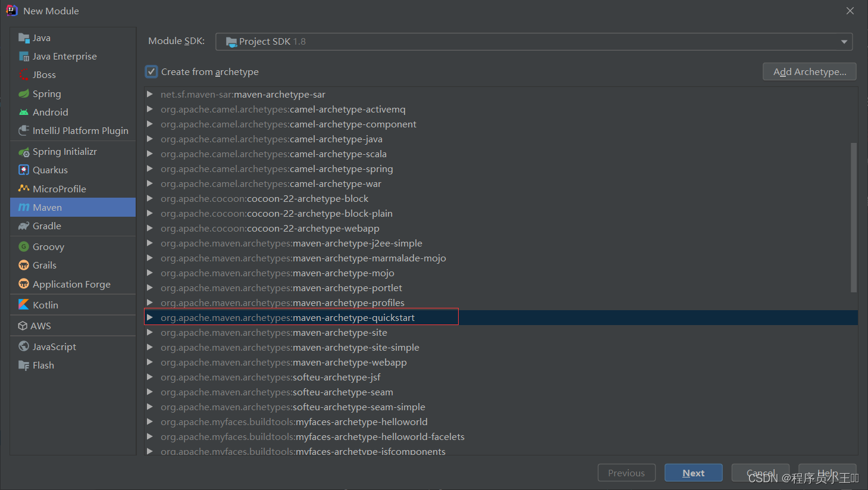Select softeu-archetype-seam-simple row
The width and height of the screenshot is (868, 490).
pyautogui.click(x=501, y=407)
